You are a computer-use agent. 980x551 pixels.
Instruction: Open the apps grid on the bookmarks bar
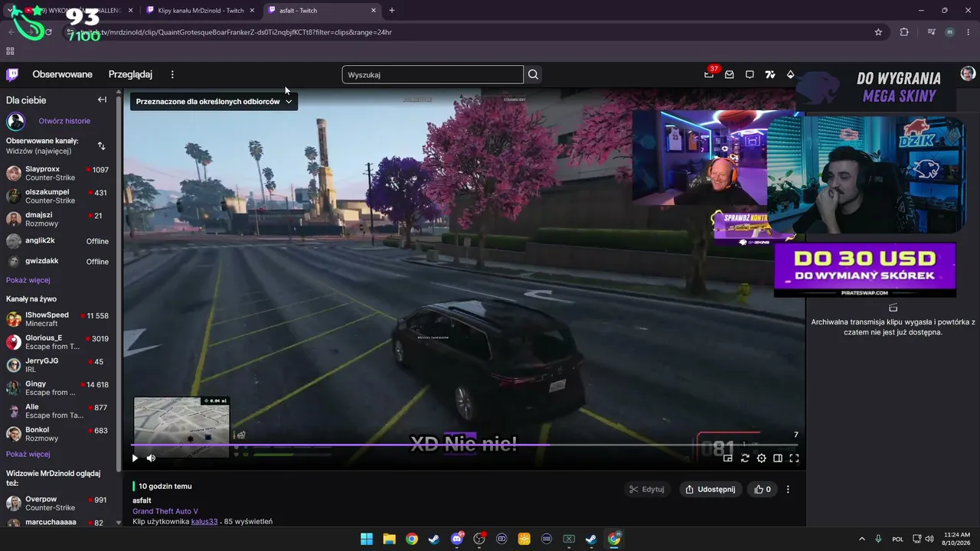pos(10,51)
